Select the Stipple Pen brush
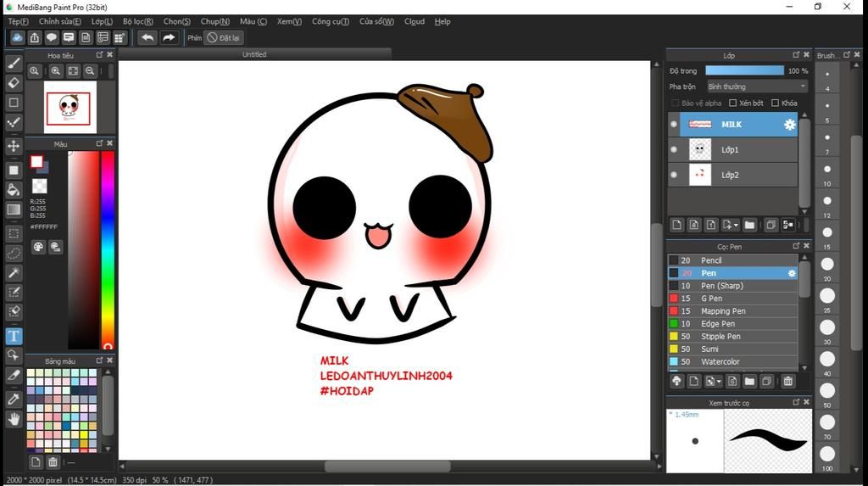This screenshot has width=868, height=486. [733, 337]
